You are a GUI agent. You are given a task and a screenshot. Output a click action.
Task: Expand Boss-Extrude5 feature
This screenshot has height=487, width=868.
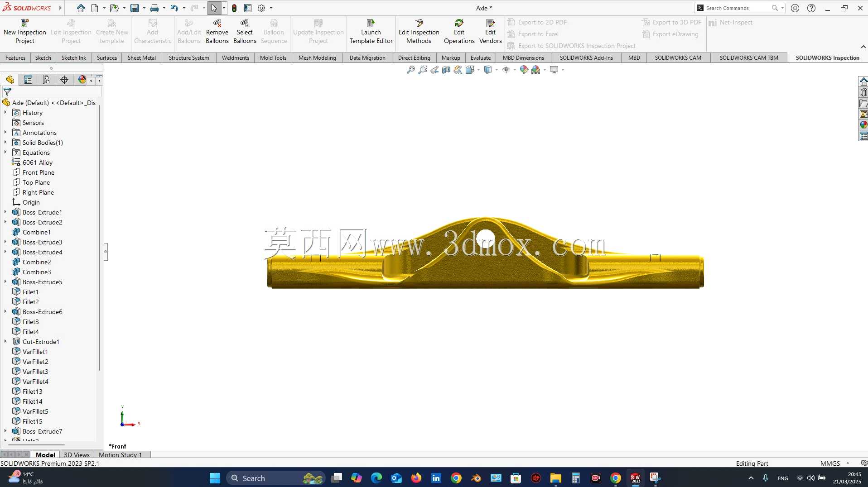5,282
